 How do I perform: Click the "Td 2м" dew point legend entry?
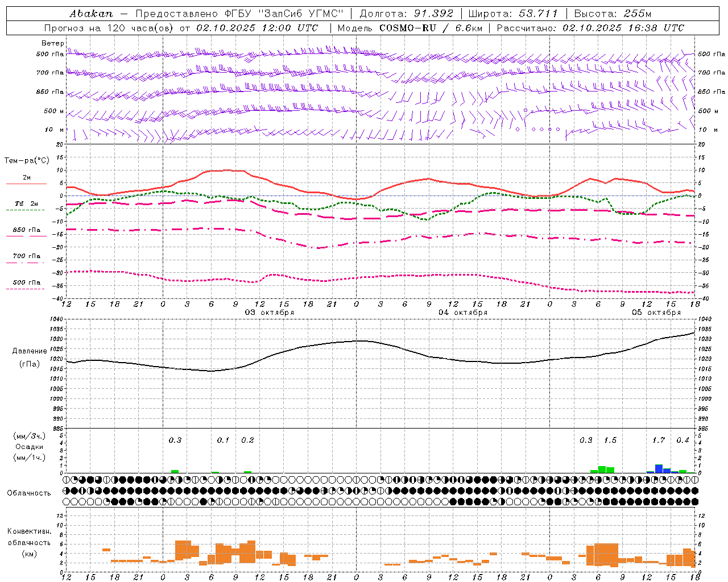point(26,203)
